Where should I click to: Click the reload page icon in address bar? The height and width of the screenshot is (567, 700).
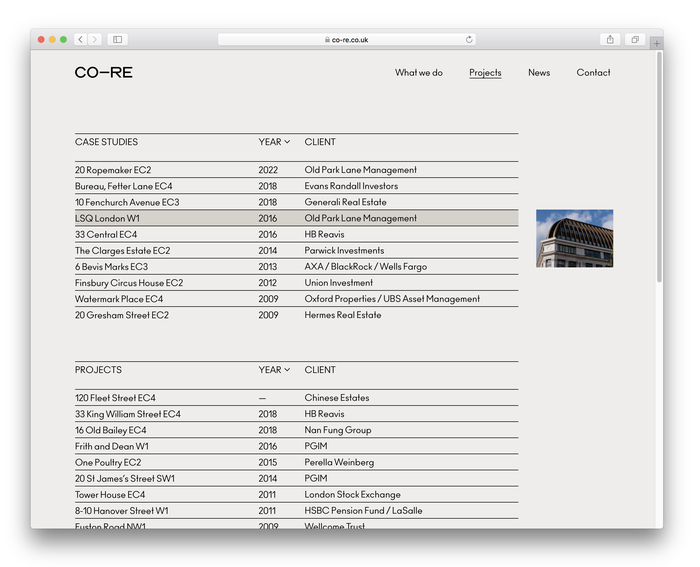point(469,40)
